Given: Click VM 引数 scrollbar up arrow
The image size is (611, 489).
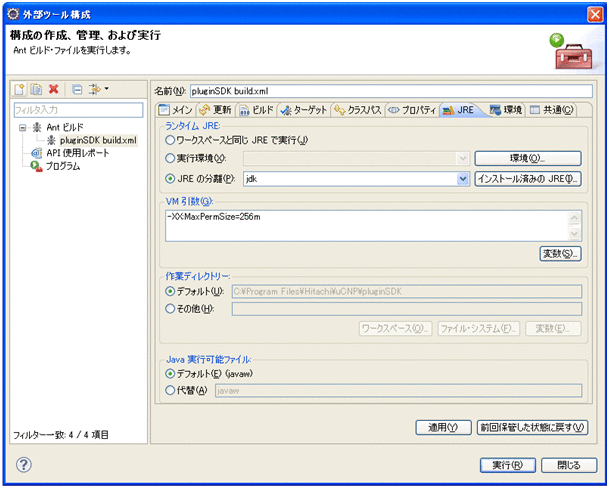Looking at the screenshot, I should click(574, 218).
